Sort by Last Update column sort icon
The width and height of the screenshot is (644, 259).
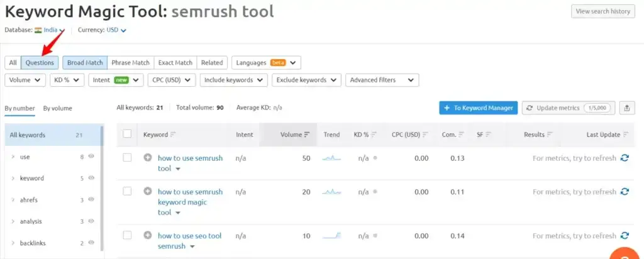click(x=626, y=135)
